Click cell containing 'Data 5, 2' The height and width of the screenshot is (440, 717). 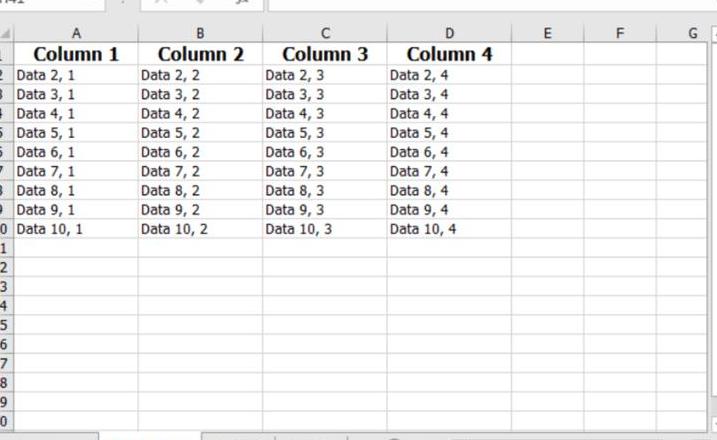200,133
